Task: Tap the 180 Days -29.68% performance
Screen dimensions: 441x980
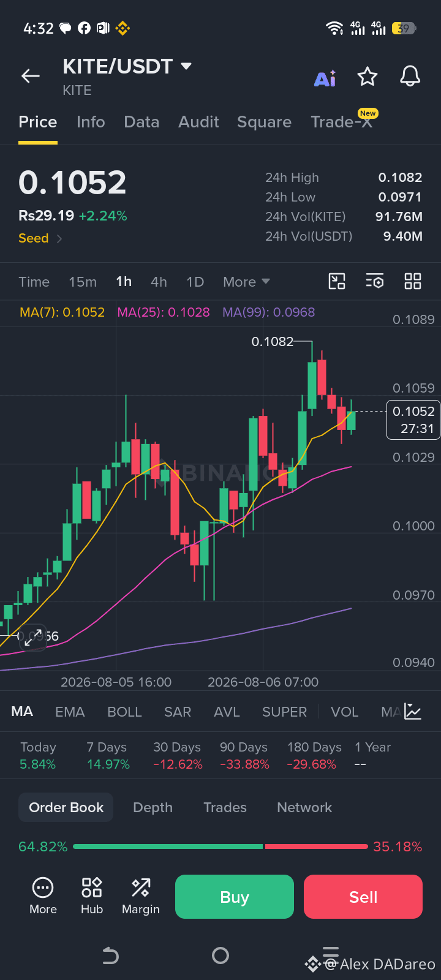Action: coord(314,755)
